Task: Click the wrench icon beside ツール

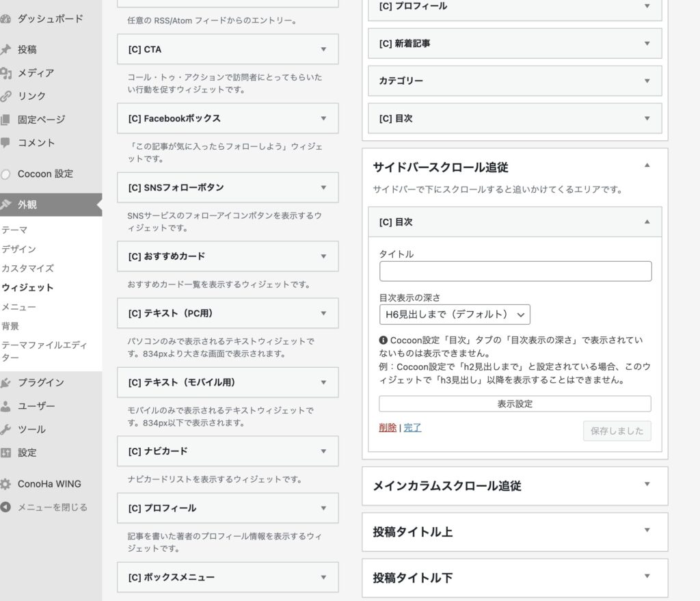Action: point(5,429)
